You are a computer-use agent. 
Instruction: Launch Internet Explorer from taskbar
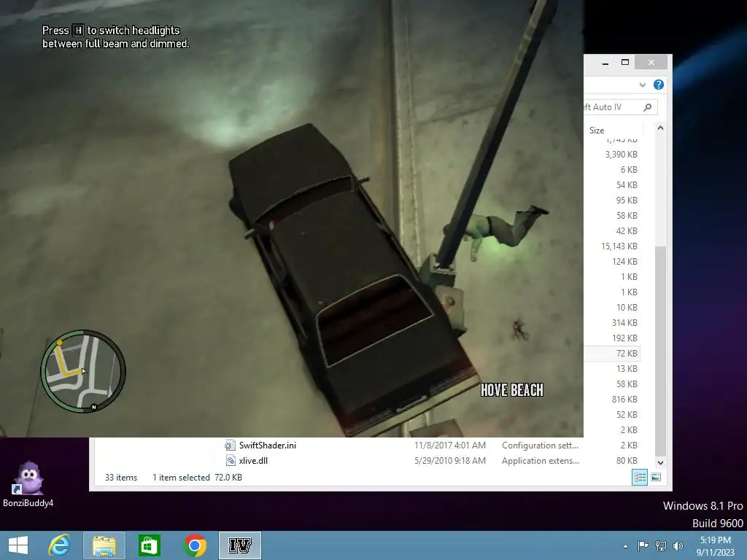pos(60,545)
